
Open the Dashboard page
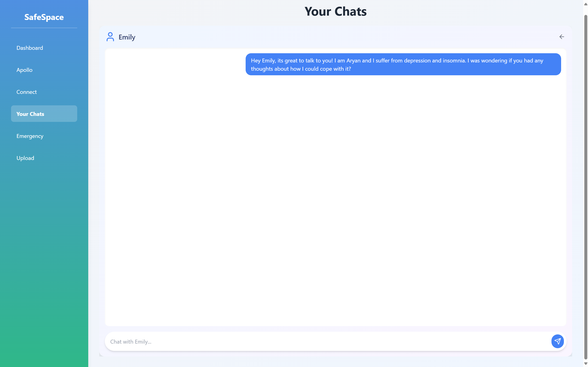[30, 48]
